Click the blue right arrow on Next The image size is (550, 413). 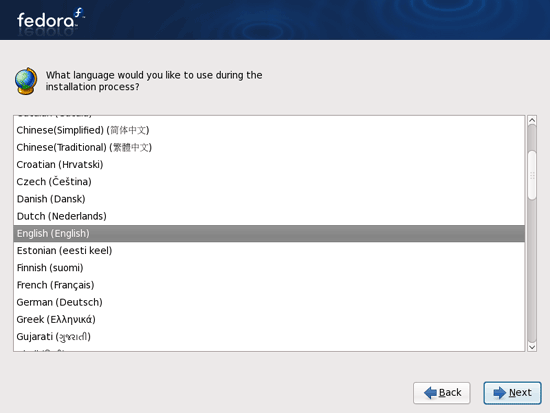tap(499, 393)
